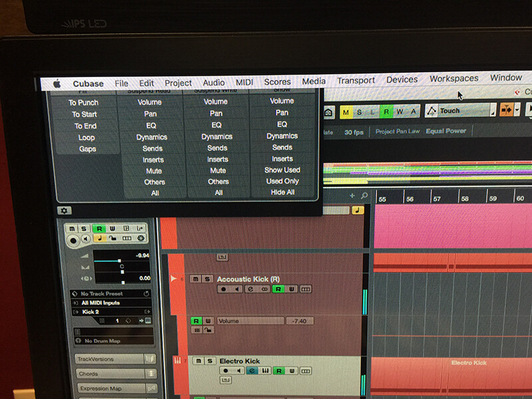Toggle yellow musical timebase note button
Screen dimensions: 532x399
tap(358, 210)
